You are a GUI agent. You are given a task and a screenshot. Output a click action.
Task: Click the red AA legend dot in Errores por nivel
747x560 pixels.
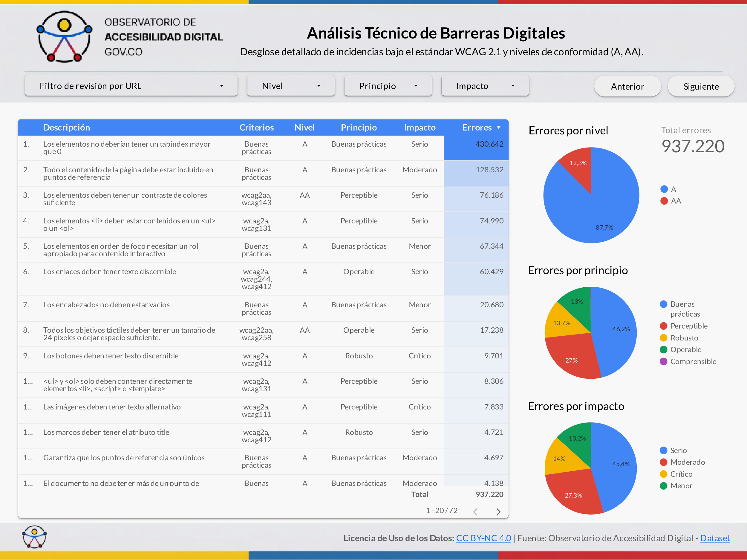tap(664, 201)
